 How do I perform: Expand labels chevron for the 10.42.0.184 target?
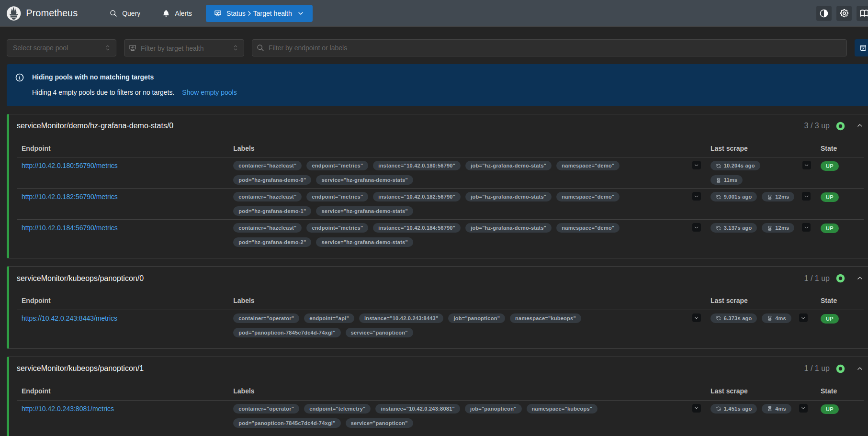[697, 228]
